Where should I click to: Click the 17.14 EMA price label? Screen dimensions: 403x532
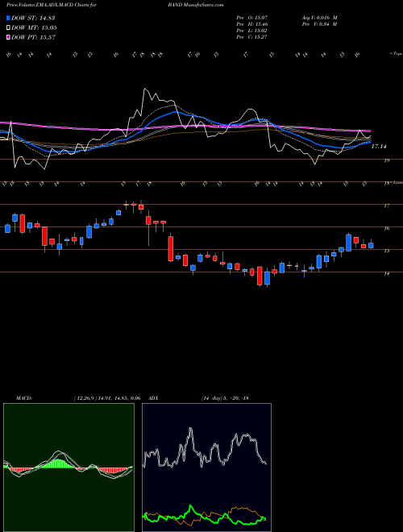click(379, 147)
